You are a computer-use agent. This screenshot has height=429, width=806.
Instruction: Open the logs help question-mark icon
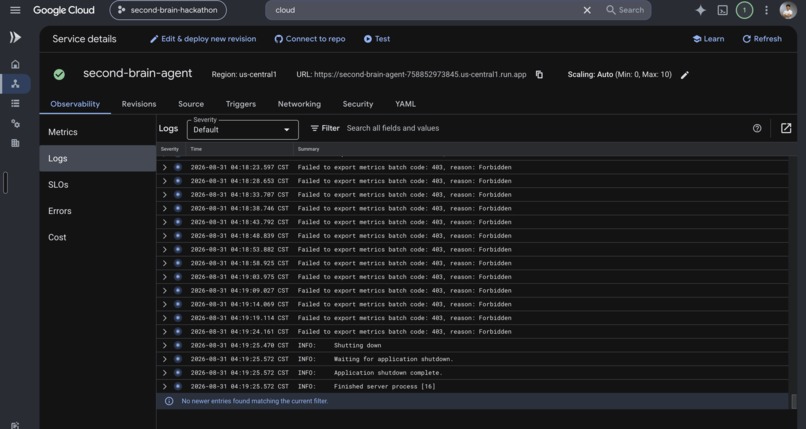click(x=757, y=128)
